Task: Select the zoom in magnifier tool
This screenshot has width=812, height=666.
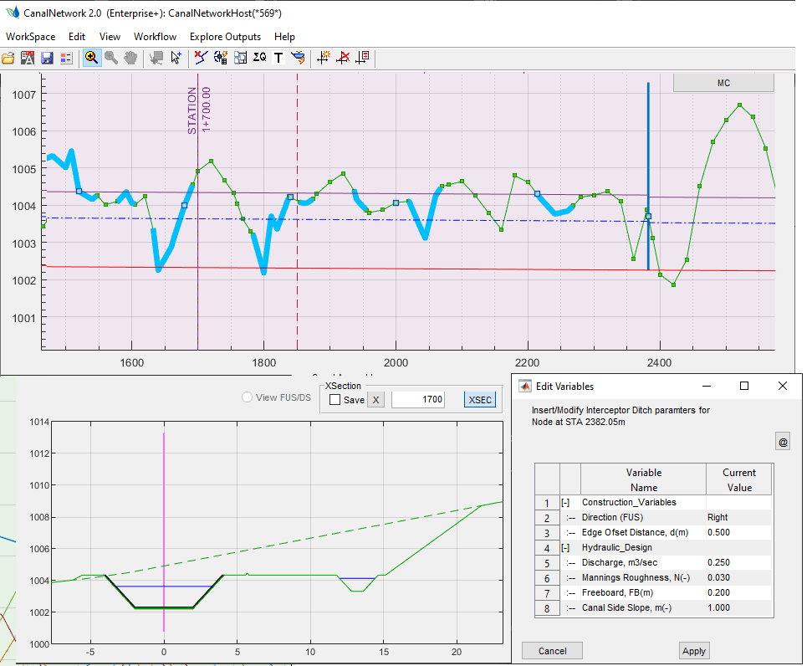Action: (91, 58)
